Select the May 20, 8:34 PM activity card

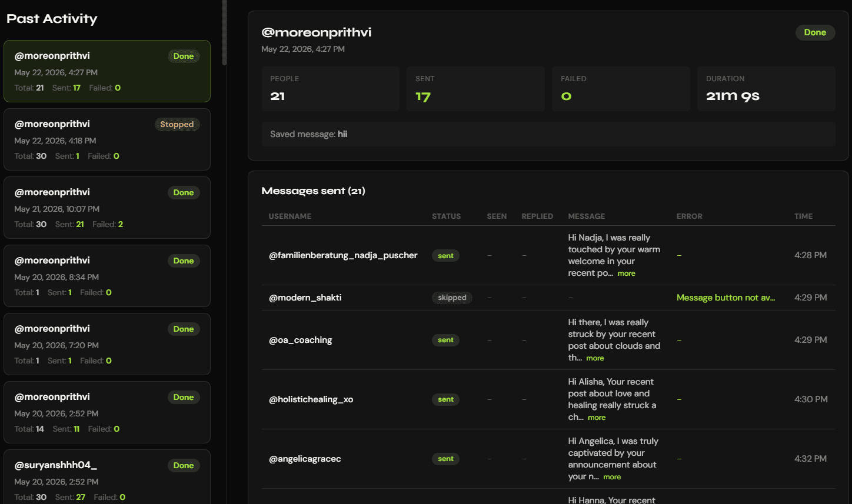pos(107,276)
